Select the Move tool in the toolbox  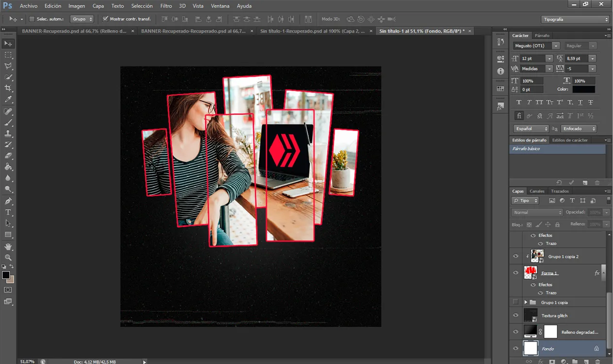pos(8,44)
